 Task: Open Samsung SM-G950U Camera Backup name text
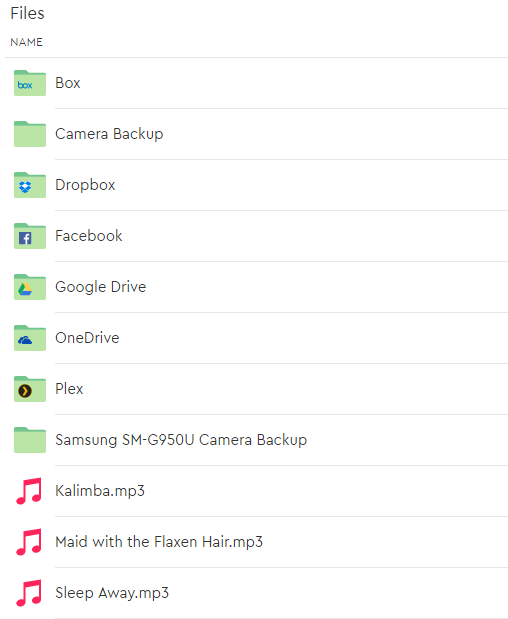[181, 440]
